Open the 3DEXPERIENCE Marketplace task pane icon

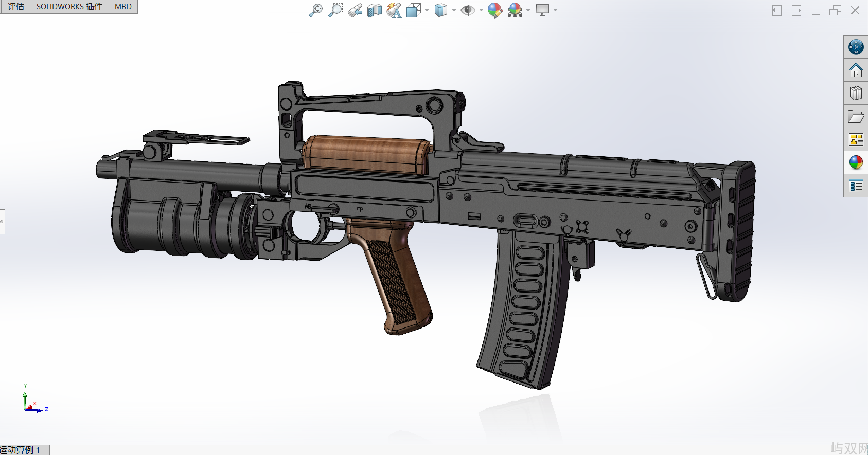coord(856,47)
